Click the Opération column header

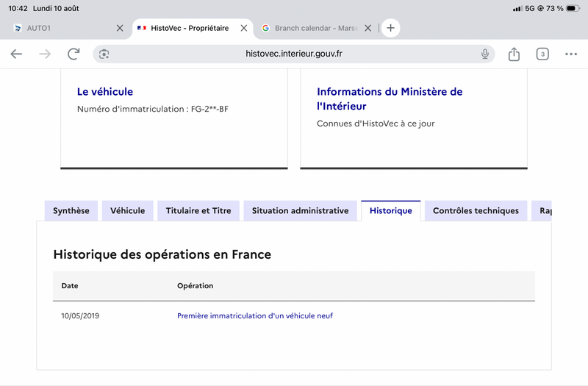tap(195, 286)
